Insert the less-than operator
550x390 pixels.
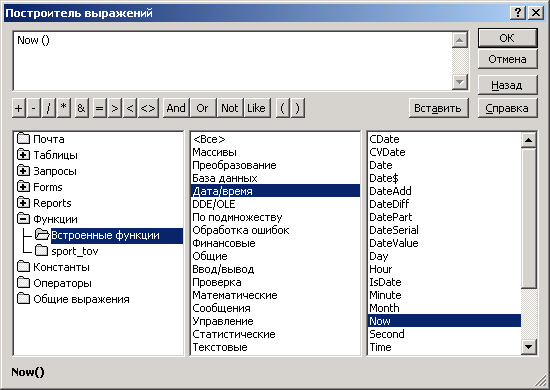click(130, 108)
